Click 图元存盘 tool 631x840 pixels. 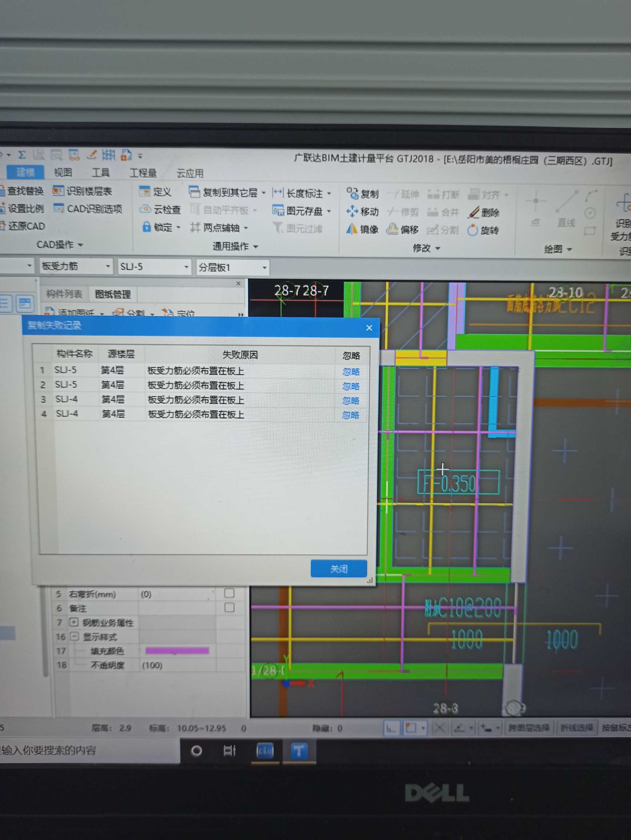pyautogui.click(x=302, y=211)
